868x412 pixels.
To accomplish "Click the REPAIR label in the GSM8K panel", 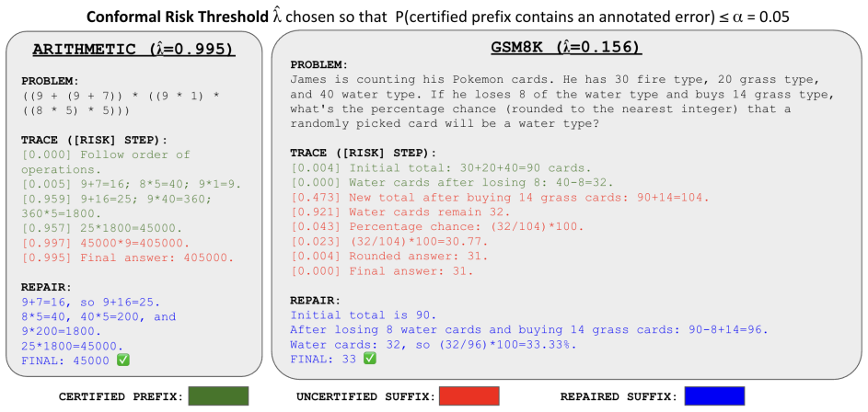I will 316,301.
